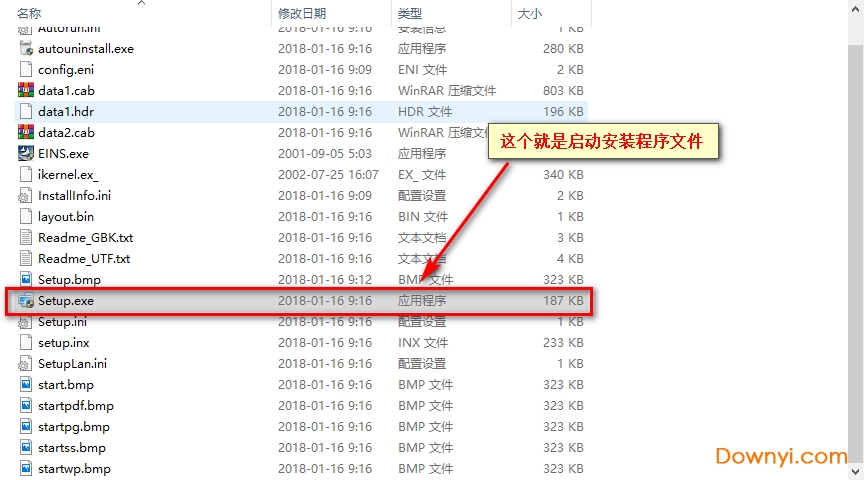Click the startss.bmp image icon
Viewport: 864px width, 480px height.
pos(26,447)
